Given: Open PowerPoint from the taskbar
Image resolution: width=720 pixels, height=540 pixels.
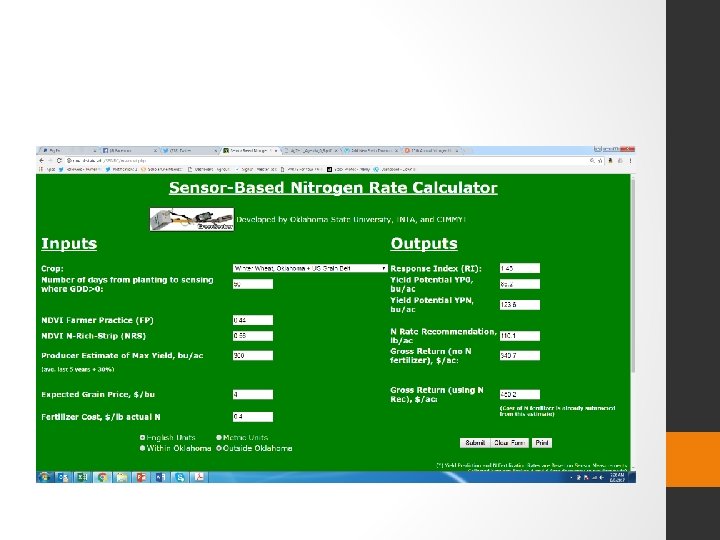Looking at the screenshot, I should click(141, 477).
